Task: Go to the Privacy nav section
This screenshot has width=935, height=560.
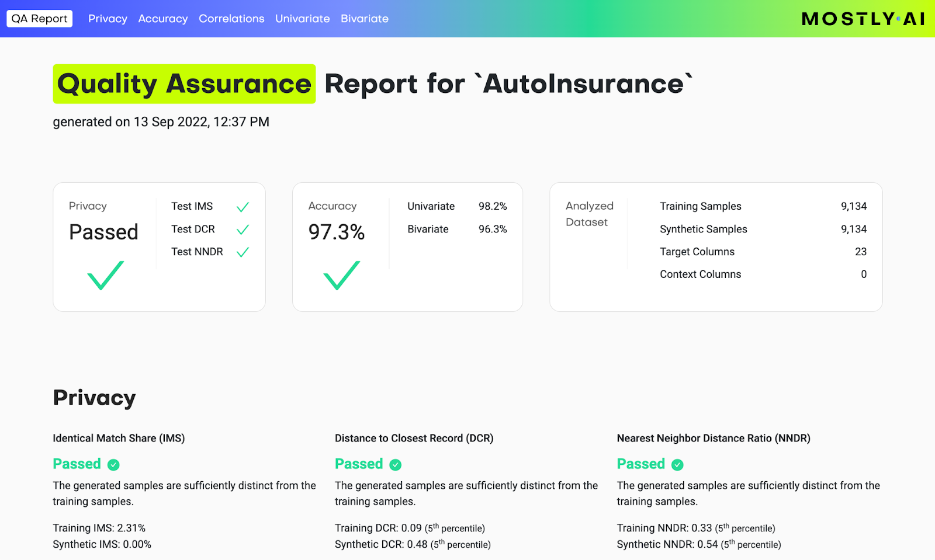Action: (x=108, y=19)
